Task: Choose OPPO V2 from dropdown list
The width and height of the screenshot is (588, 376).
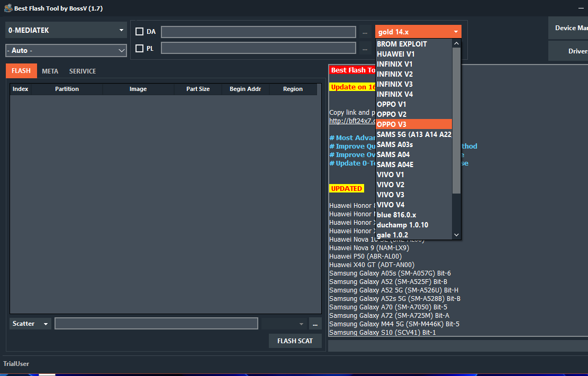Action: pos(414,114)
